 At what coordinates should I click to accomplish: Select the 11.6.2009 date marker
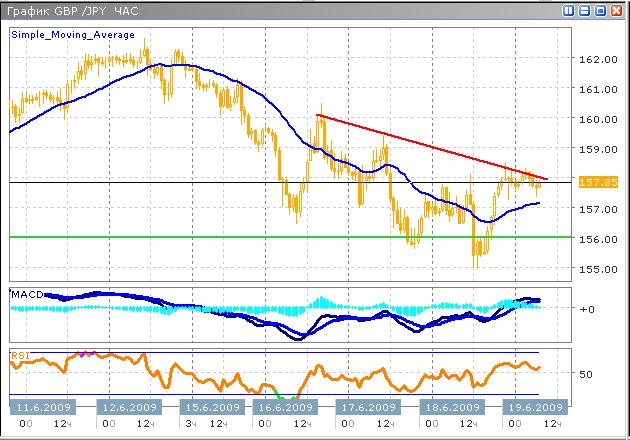[x=40, y=406]
